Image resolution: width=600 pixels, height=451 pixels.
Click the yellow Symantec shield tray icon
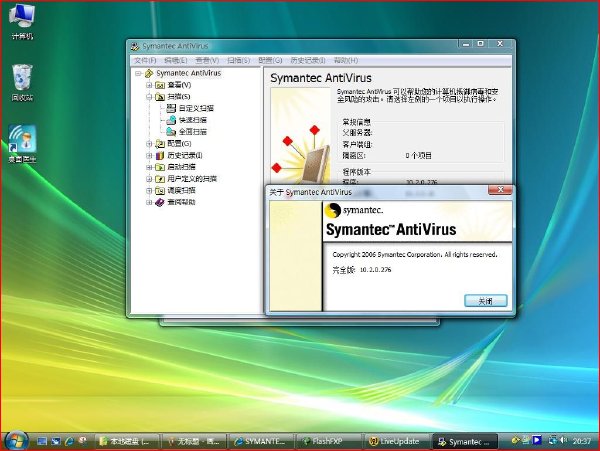(515, 440)
